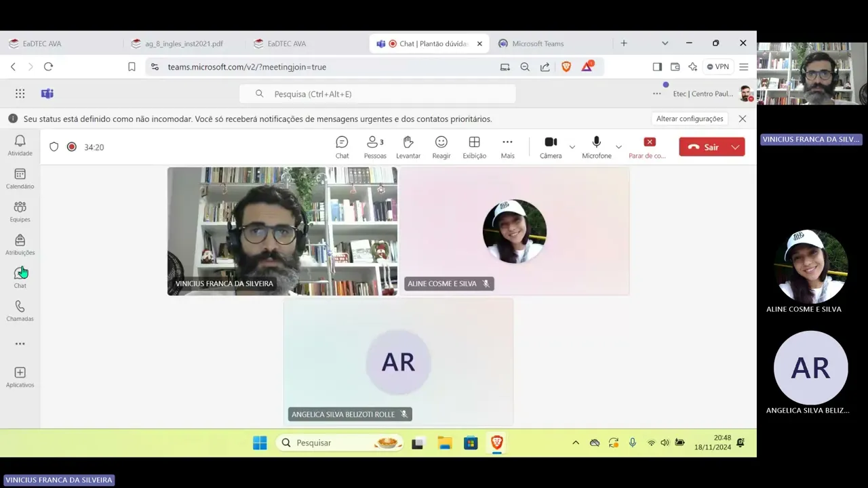Click the Teams logo icon
This screenshot has height=488, width=868.
(x=47, y=94)
